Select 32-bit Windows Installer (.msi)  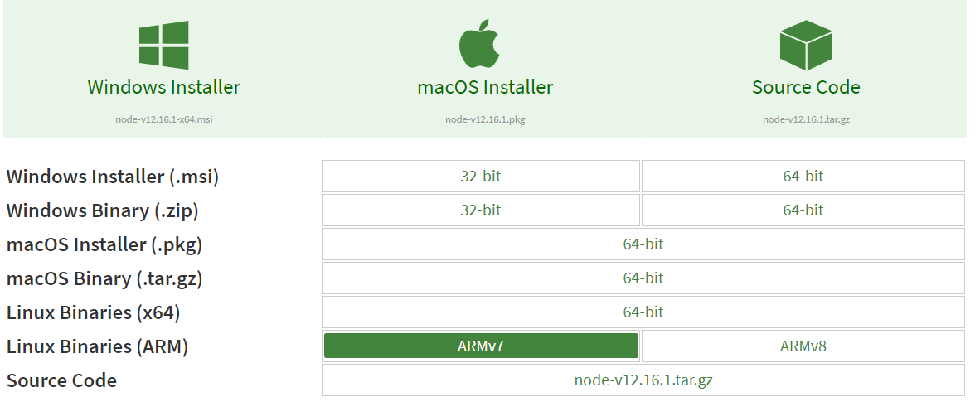coord(481,177)
